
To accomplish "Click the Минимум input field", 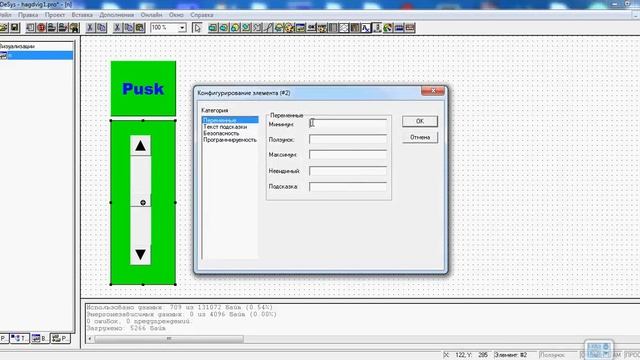I will point(348,124).
